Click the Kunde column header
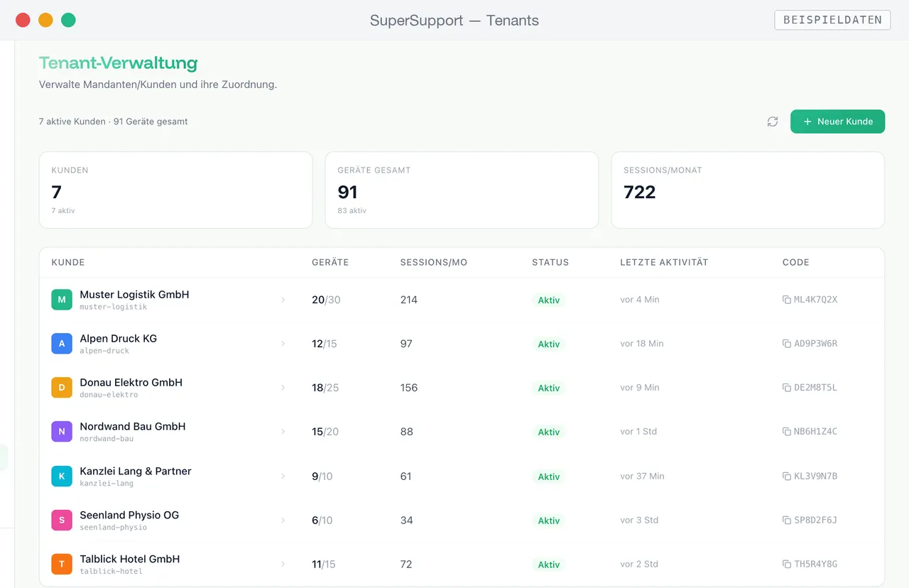This screenshot has width=909, height=588. coord(68,262)
